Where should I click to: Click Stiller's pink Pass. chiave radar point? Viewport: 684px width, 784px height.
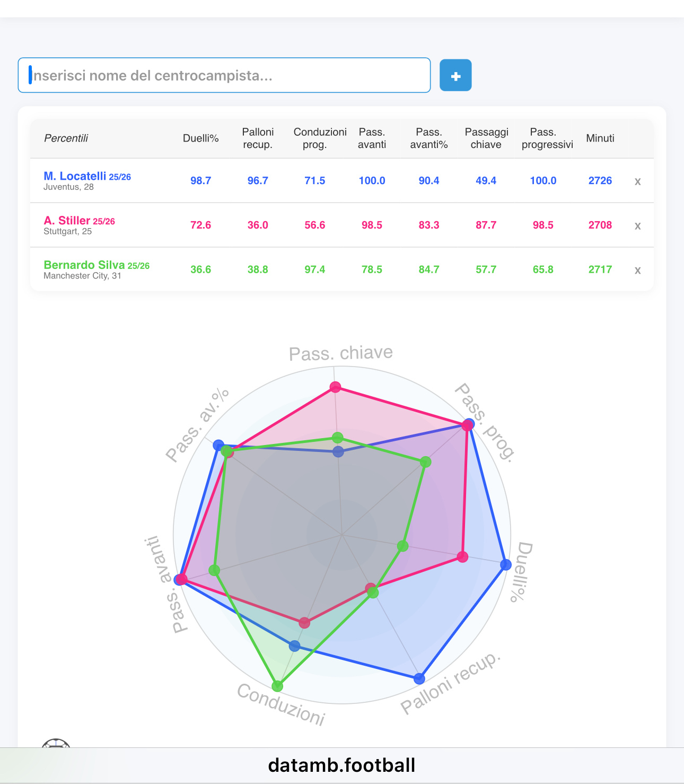click(335, 387)
